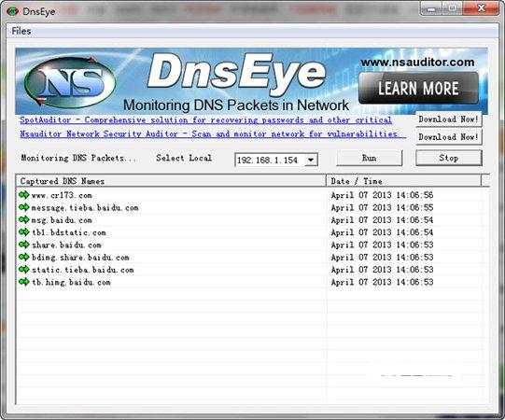Image resolution: width=505 pixels, height=420 pixels.
Task: Click green arrow icon beside bdimg.share.baidu.com
Action: coord(24,257)
